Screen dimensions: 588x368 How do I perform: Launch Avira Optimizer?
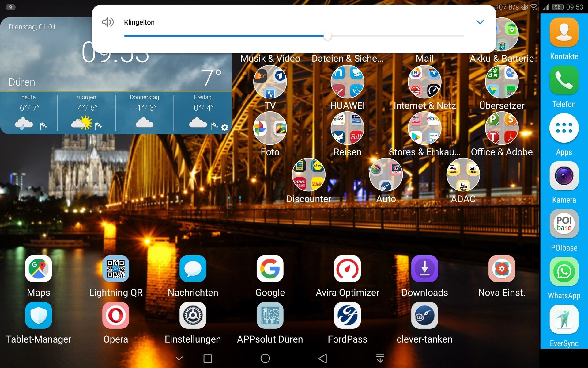click(x=347, y=269)
